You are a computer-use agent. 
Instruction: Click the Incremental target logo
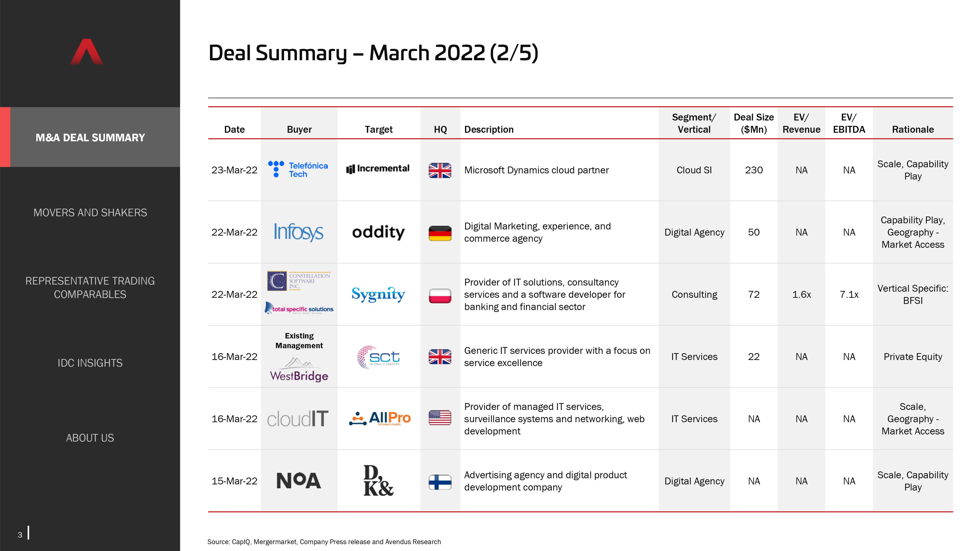378,169
